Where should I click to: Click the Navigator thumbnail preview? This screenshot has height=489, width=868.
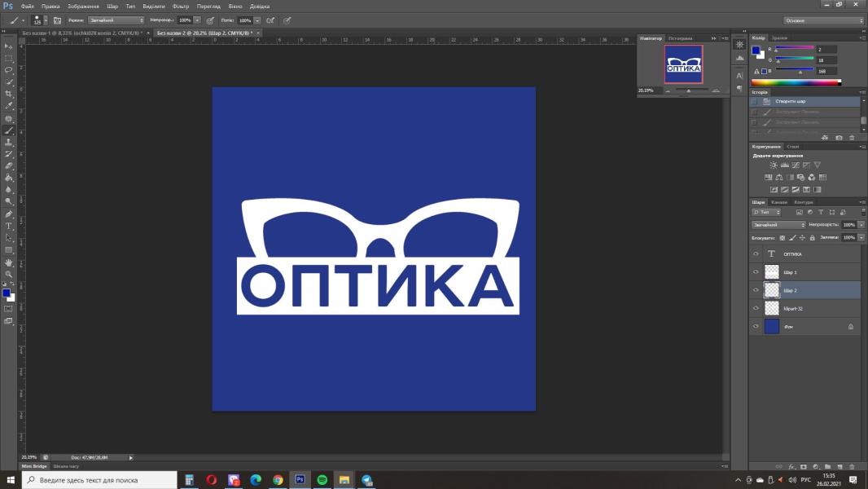[x=684, y=64]
